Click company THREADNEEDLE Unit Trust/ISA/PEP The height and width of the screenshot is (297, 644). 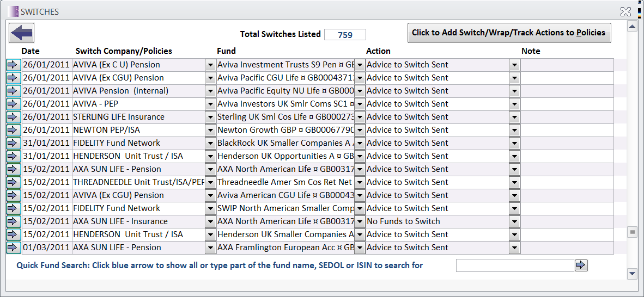point(138,183)
